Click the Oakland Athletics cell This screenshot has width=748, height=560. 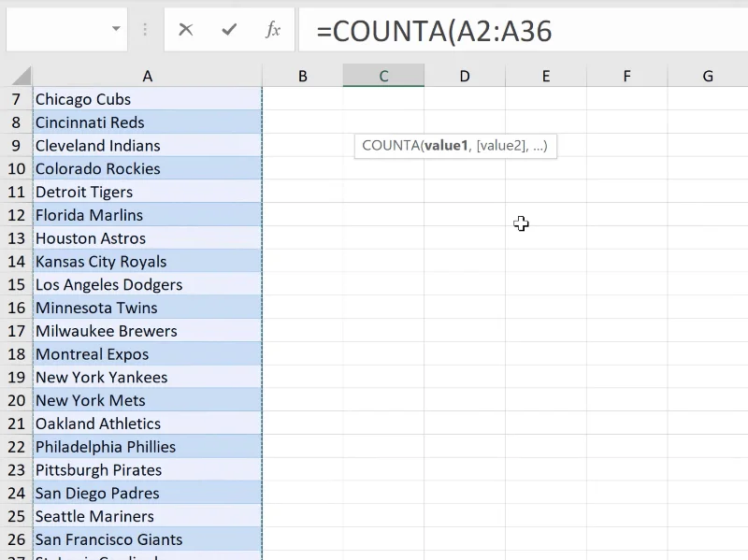(148, 424)
